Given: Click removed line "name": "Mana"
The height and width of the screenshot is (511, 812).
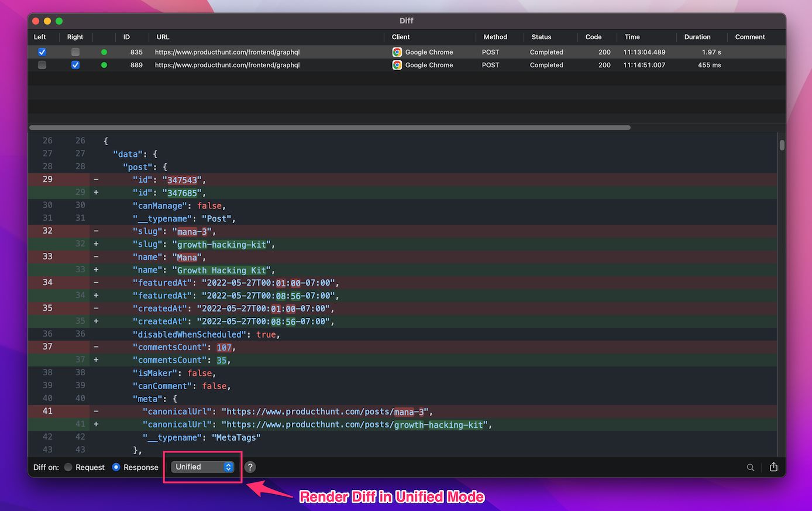Looking at the screenshot, I should click(402, 257).
